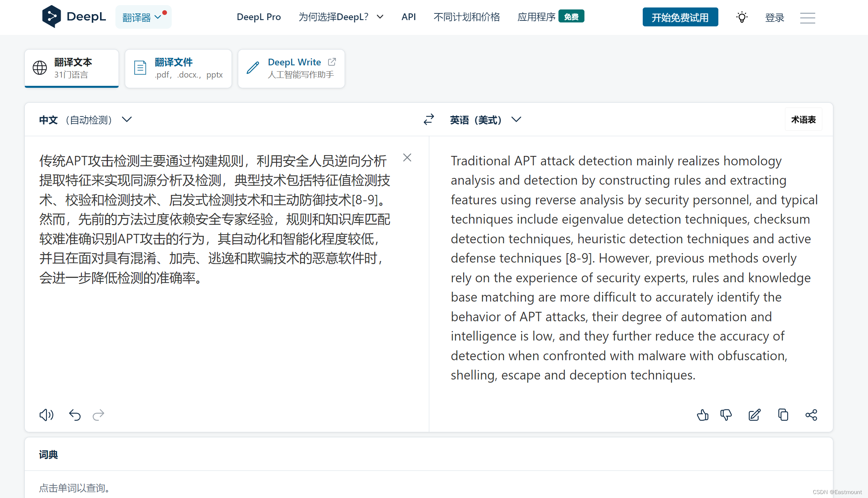Give thumbs up to the translation
Screen dimensions: 868x498
[703, 415]
